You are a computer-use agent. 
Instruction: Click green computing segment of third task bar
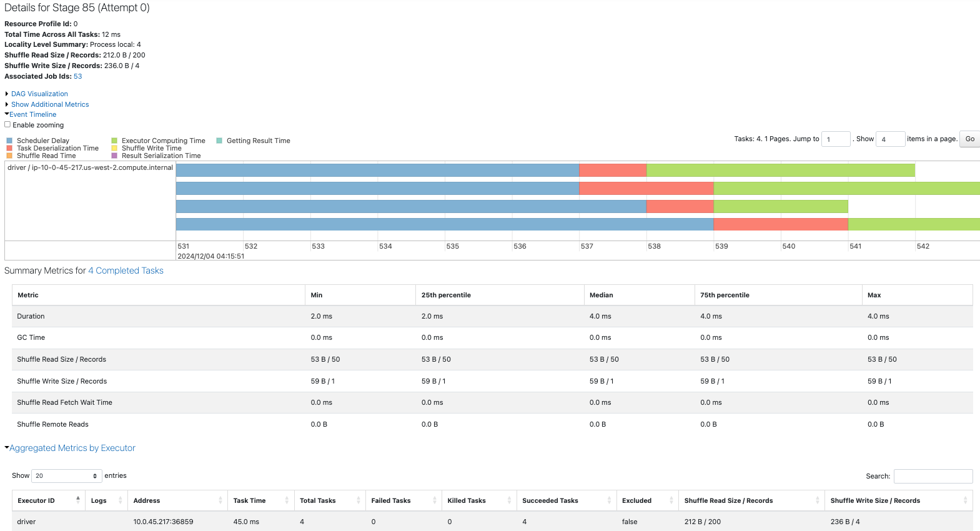781,206
